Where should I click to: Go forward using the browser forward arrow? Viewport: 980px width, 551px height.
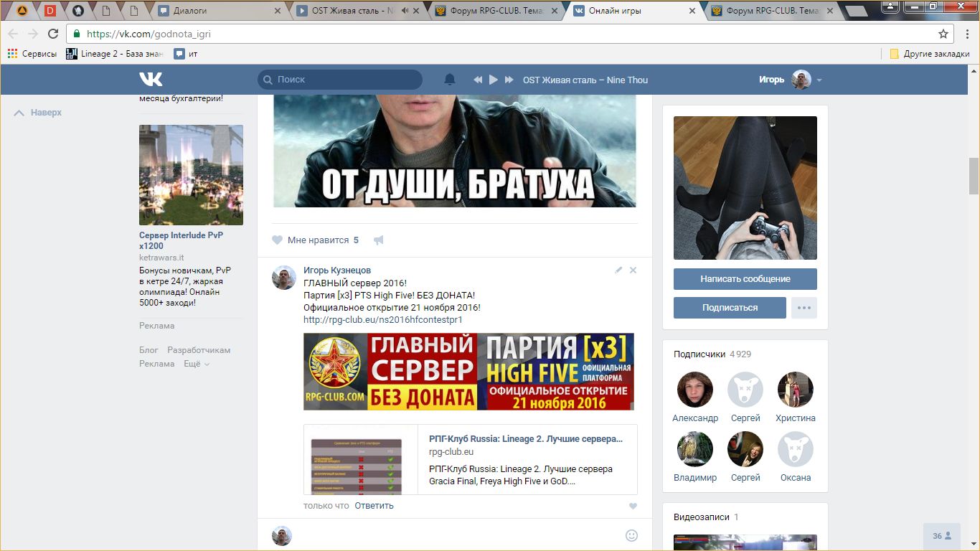click(x=32, y=34)
